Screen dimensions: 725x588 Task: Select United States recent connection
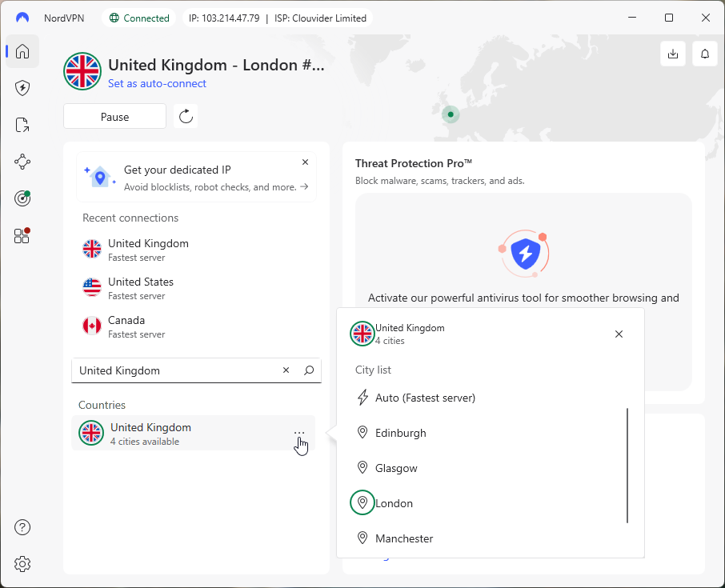coord(197,289)
